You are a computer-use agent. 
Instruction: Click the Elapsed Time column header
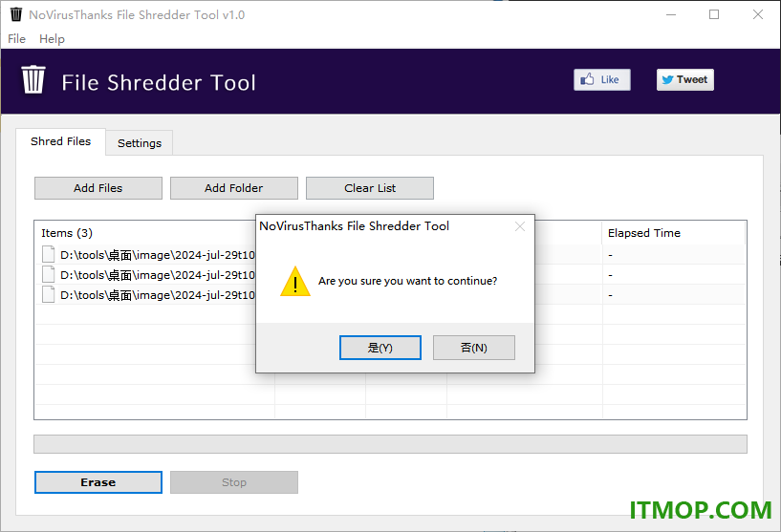pos(673,233)
